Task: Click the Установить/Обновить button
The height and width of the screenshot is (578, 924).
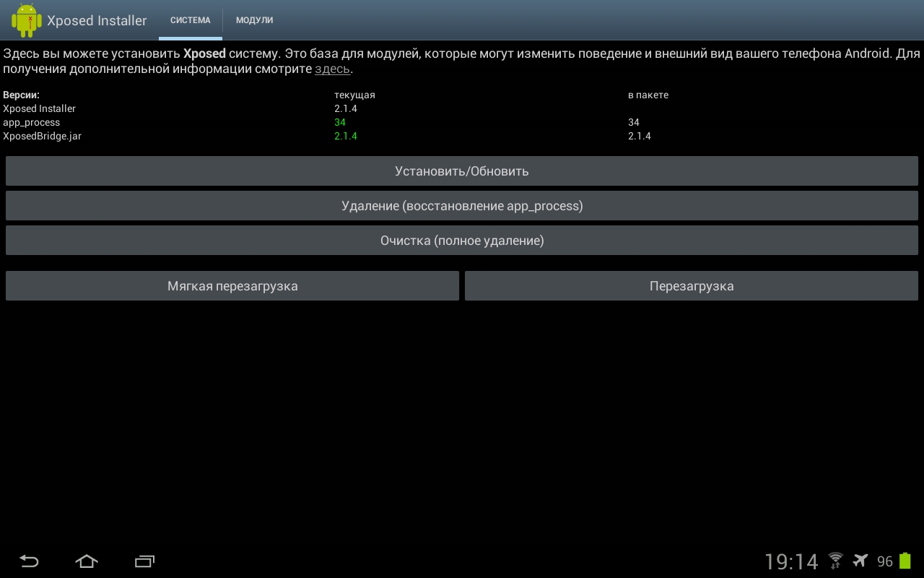Action: (462, 171)
